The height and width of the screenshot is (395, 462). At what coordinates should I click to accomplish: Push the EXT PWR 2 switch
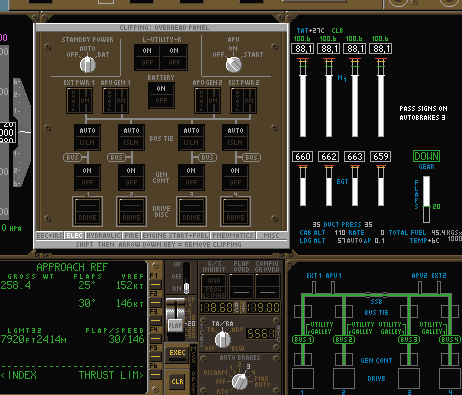pyautogui.click(x=243, y=100)
